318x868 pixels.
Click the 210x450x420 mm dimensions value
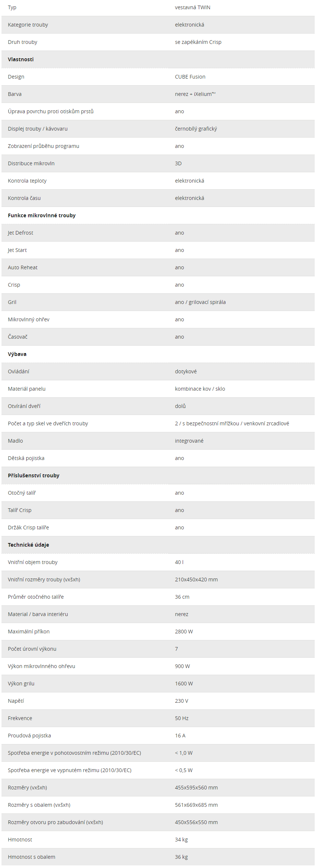[x=196, y=580]
